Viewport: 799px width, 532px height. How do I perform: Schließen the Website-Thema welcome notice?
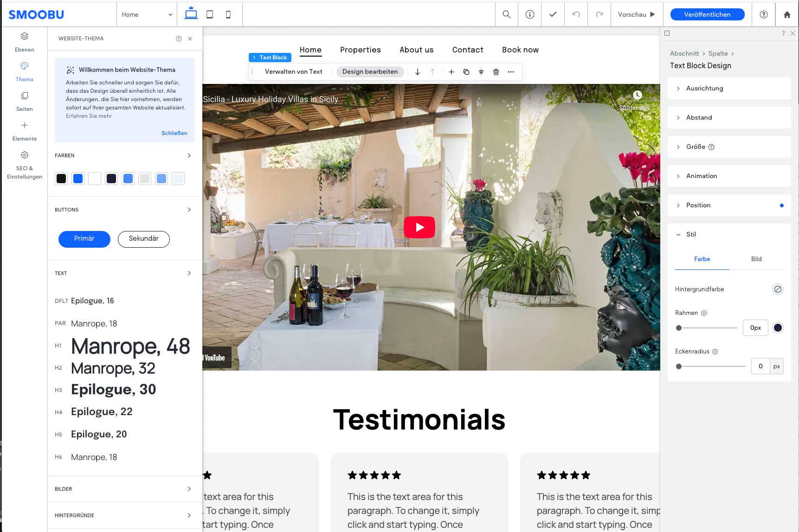(x=174, y=133)
